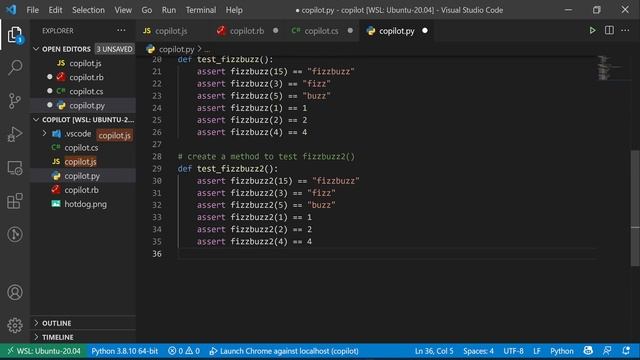Open the Remote Explorer view
The width and height of the screenshot is (640, 360).
[15, 168]
